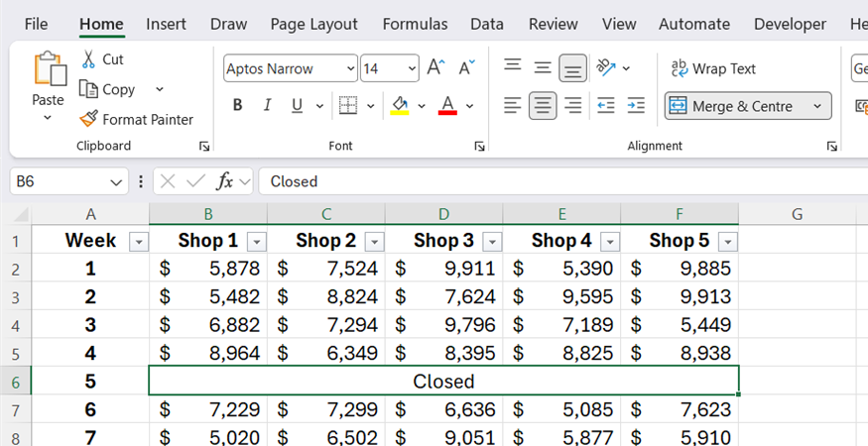Align text right in cell

tap(572, 105)
